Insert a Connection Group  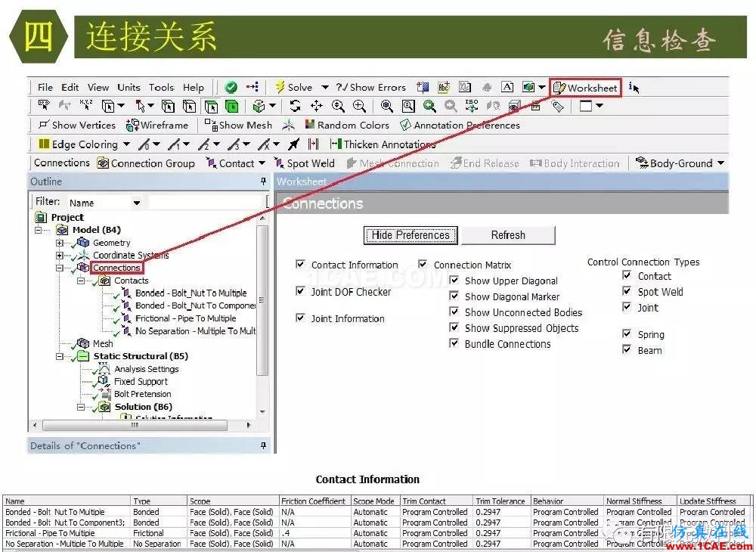(x=146, y=163)
